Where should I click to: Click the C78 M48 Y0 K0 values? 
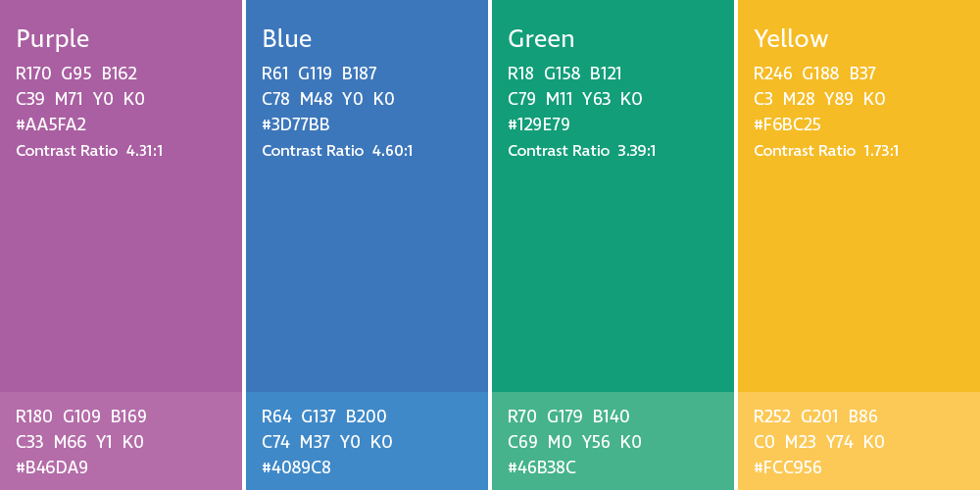tap(327, 99)
